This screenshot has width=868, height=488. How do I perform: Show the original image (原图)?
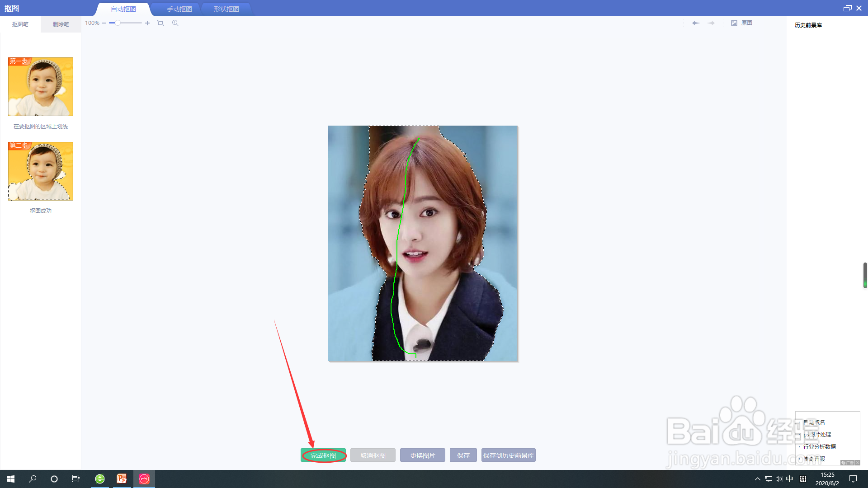coord(742,23)
